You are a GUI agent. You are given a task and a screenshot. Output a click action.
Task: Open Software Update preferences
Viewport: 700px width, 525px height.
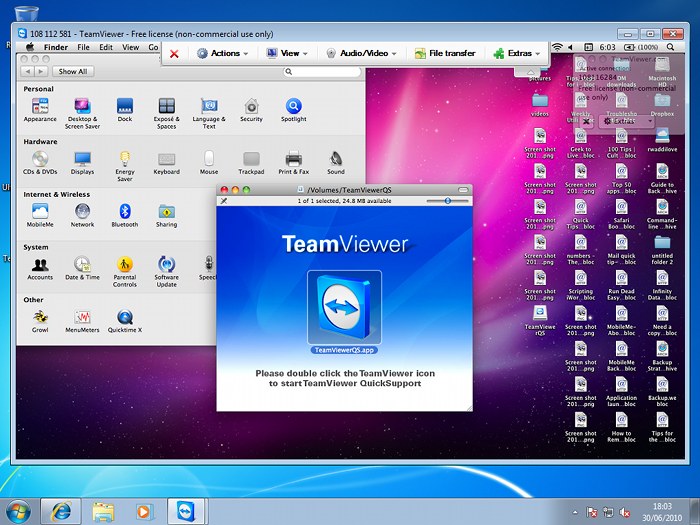167,271
